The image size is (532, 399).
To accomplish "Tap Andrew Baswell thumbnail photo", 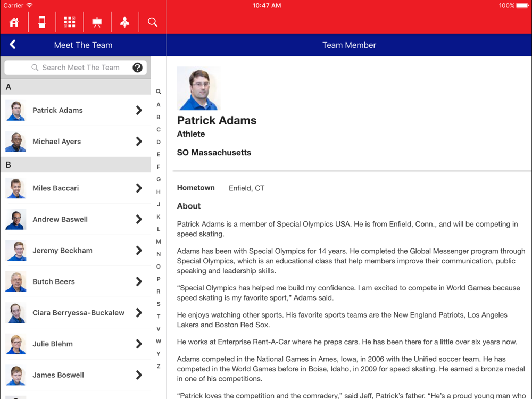I will (15, 220).
